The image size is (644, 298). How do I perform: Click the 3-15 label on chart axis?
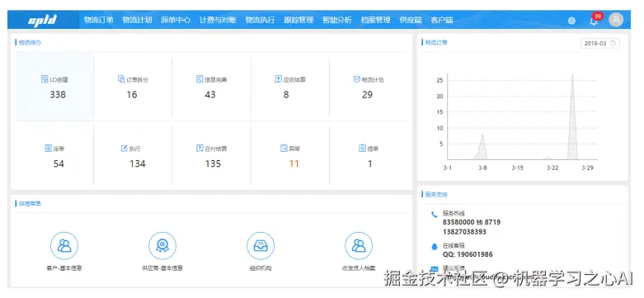pos(518,168)
